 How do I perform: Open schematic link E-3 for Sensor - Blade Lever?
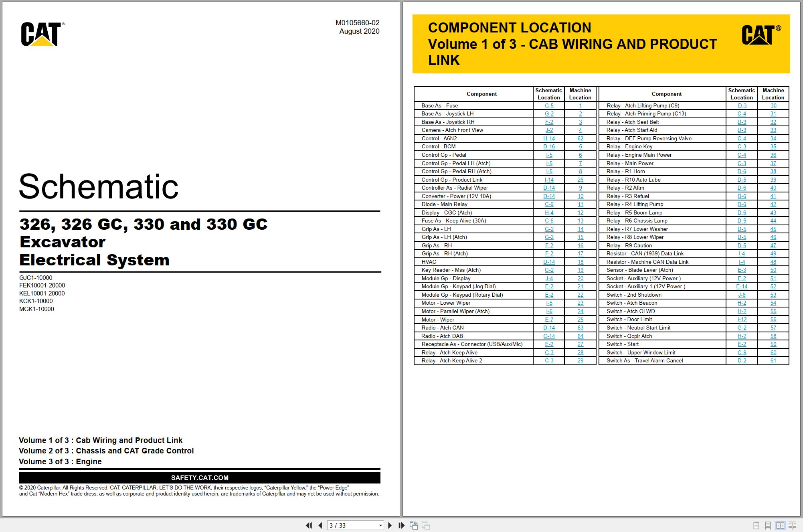click(742, 270)
